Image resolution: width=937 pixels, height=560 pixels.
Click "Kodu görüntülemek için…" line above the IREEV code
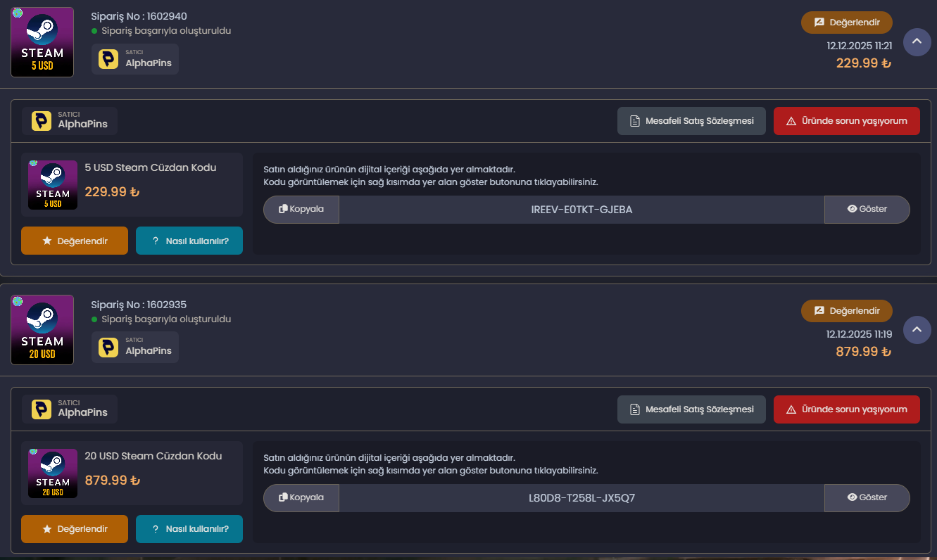pyautogui.click(x=431, y=182)
